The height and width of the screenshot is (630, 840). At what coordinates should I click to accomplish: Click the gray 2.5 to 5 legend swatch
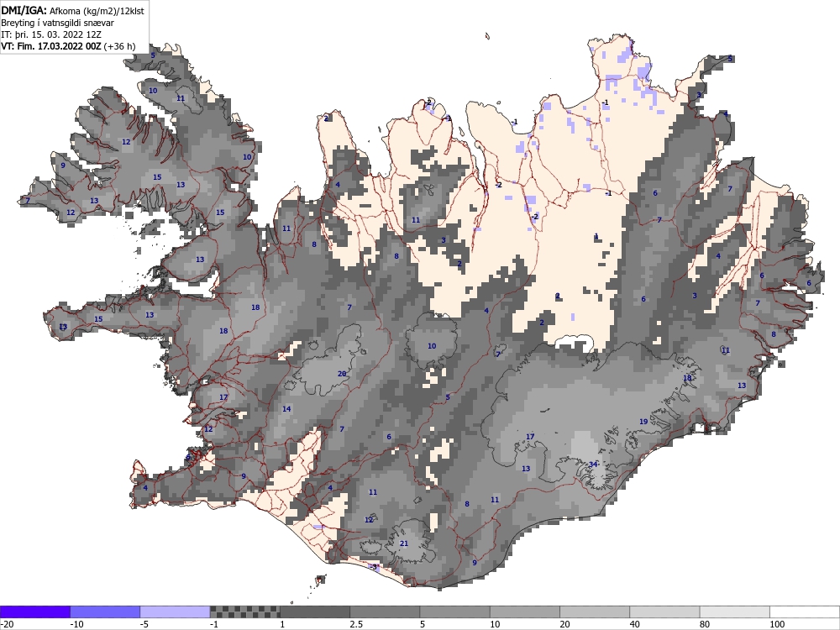385,612
